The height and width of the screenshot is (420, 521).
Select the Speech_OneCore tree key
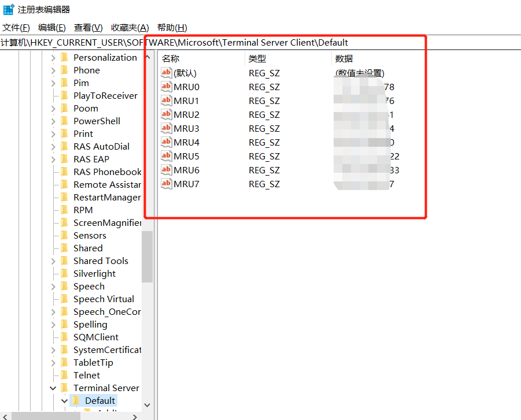(108, 312)
